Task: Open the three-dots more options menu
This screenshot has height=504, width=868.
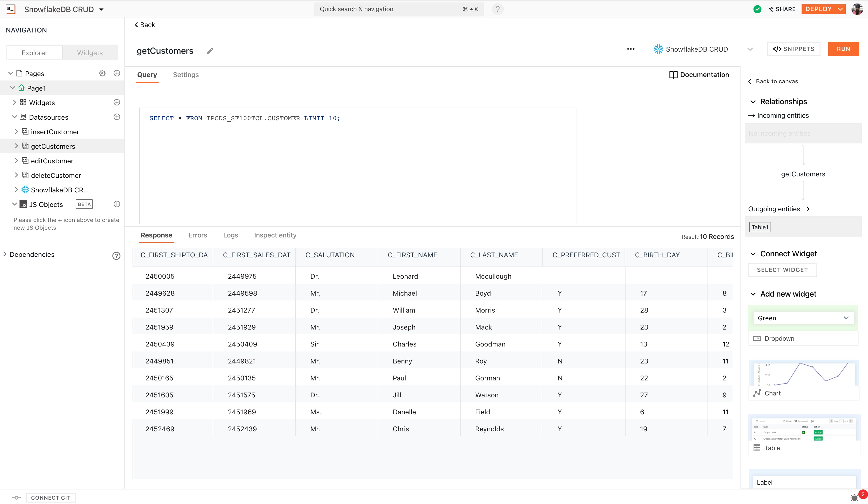Action: [631, 49]
